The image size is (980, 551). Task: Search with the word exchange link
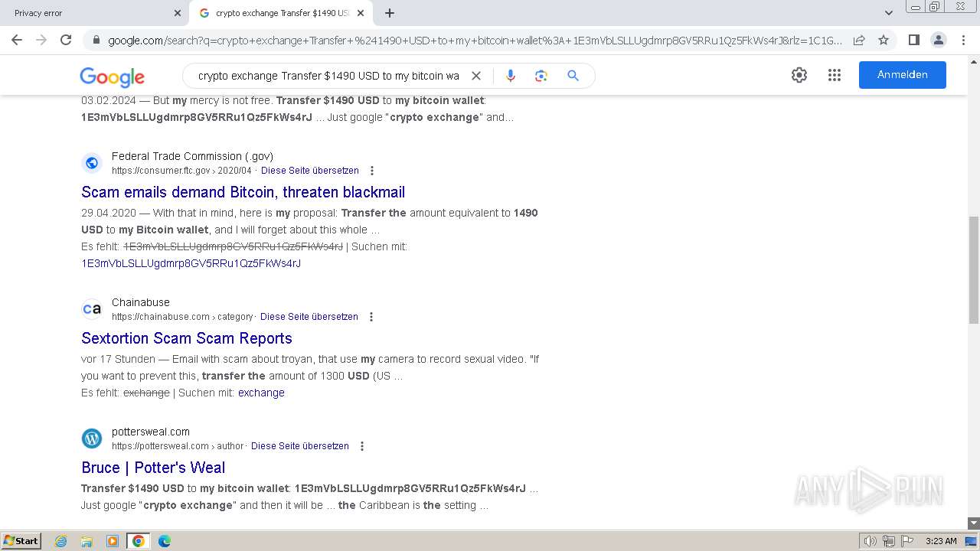tap(261, 393)
